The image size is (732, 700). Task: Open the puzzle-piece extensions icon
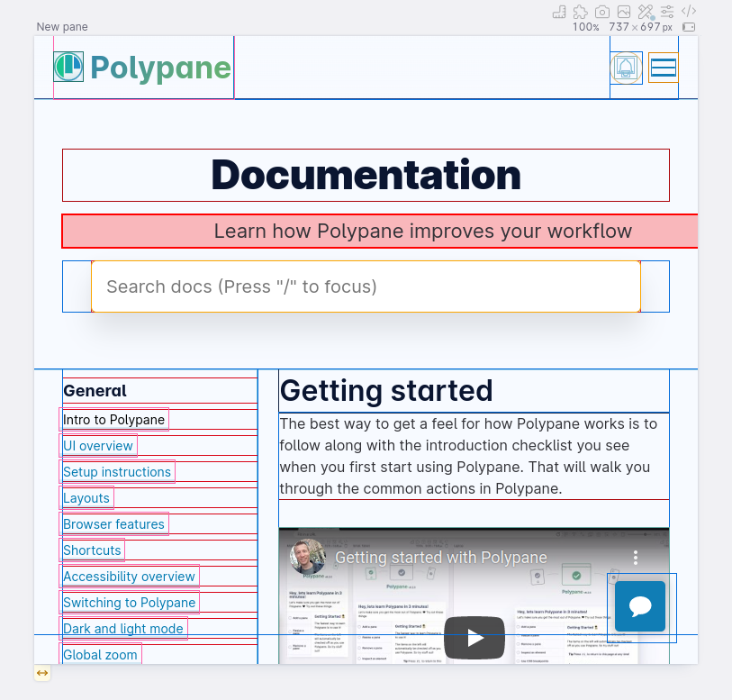tap(580, 12)
